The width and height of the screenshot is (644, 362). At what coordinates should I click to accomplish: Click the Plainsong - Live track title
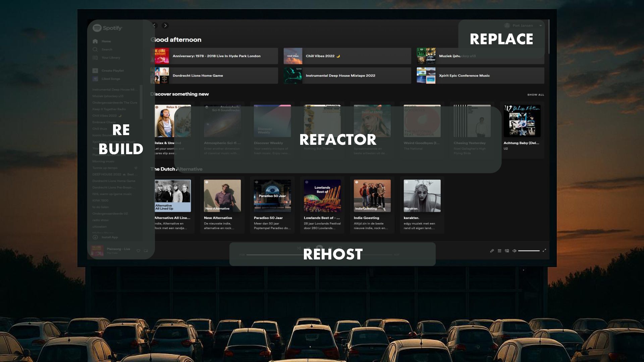coord(118,249)
